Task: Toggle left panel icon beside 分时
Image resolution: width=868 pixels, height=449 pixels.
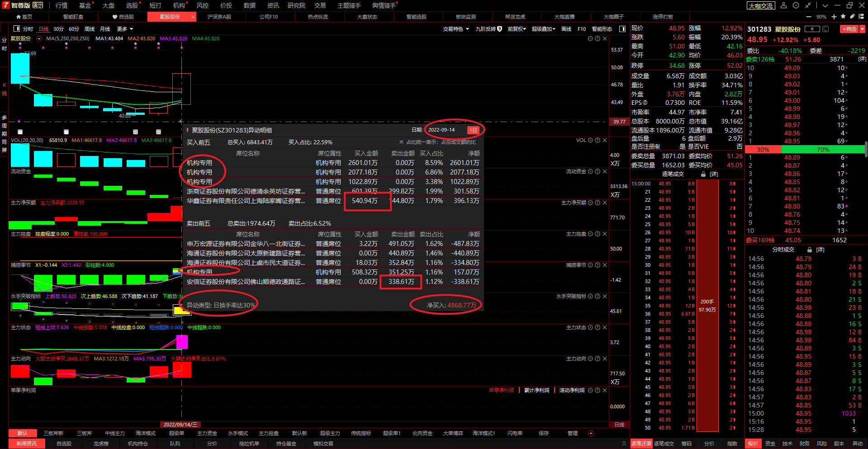Action: click(17, 28)
